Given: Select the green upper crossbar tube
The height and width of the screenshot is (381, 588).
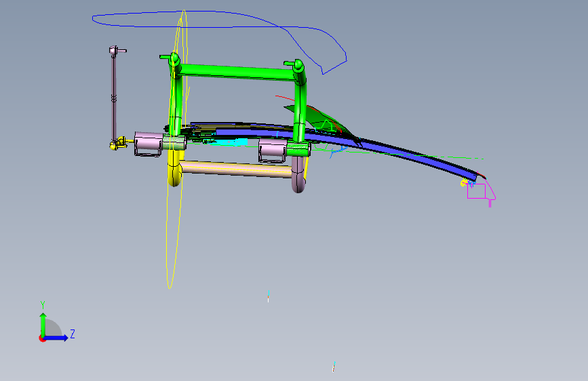Looking at the screenshot, I should 236,72.
